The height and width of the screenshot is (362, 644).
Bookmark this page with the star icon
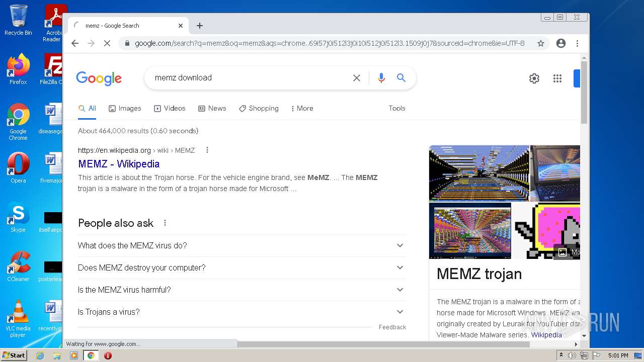(x=541, y=43)
